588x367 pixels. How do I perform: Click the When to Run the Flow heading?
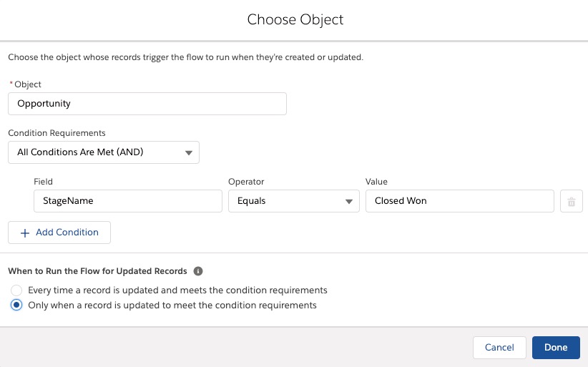click(97, 271)
